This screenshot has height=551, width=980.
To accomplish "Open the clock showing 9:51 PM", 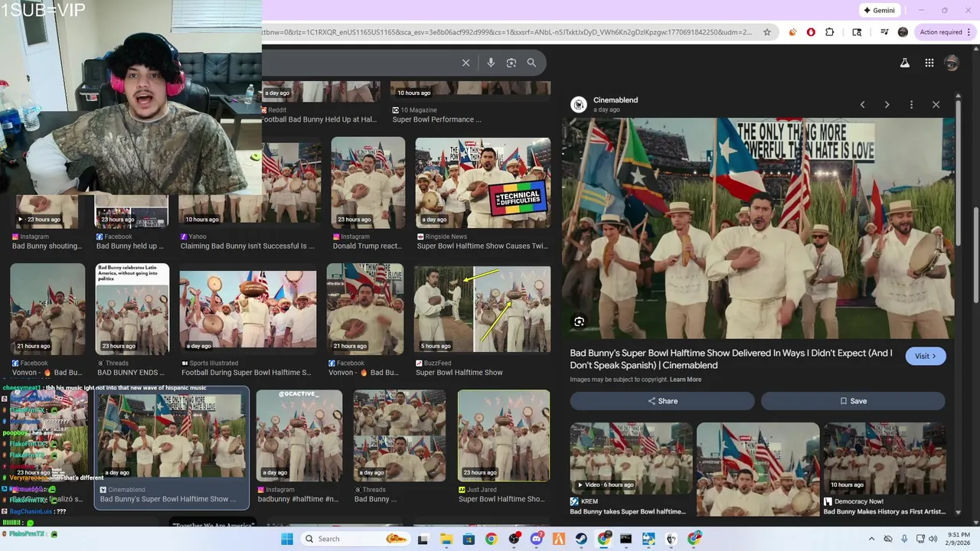I will coord(957,539).
